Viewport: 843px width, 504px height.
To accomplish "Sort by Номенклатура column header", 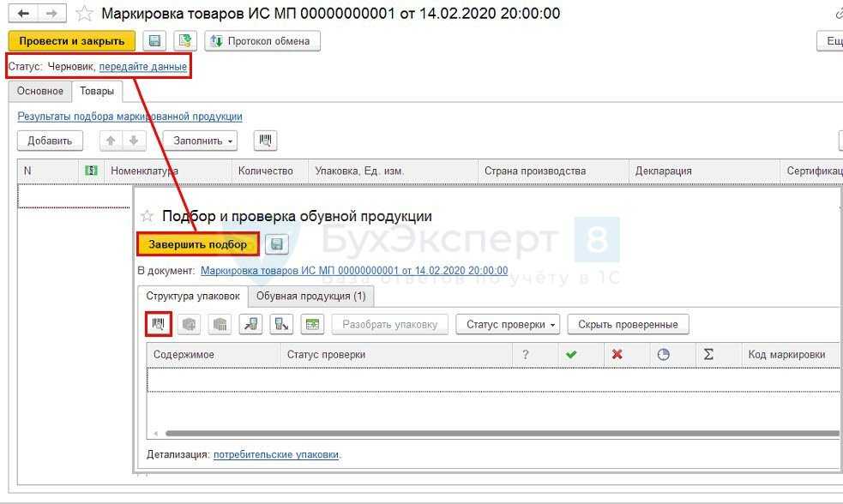I will [x=168, y=171].
